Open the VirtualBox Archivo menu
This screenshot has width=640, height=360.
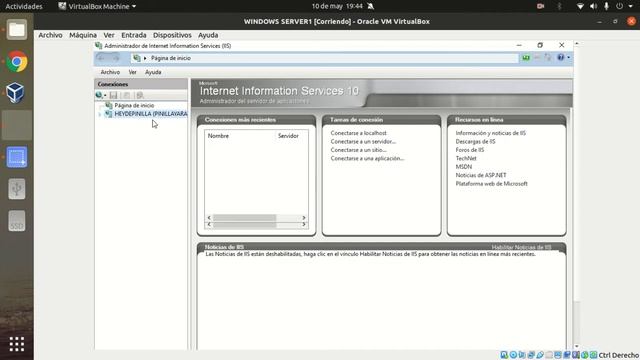[x=50, y=35]
